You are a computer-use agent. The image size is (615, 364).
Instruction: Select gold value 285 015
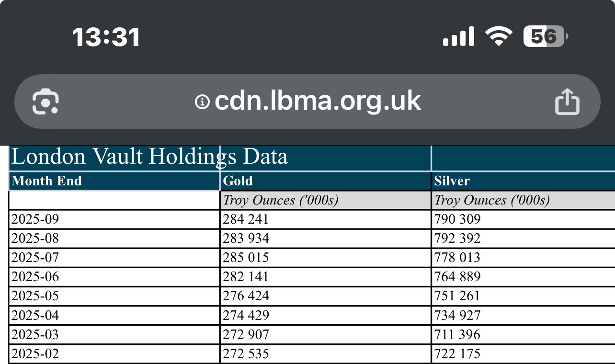(246, 258)
